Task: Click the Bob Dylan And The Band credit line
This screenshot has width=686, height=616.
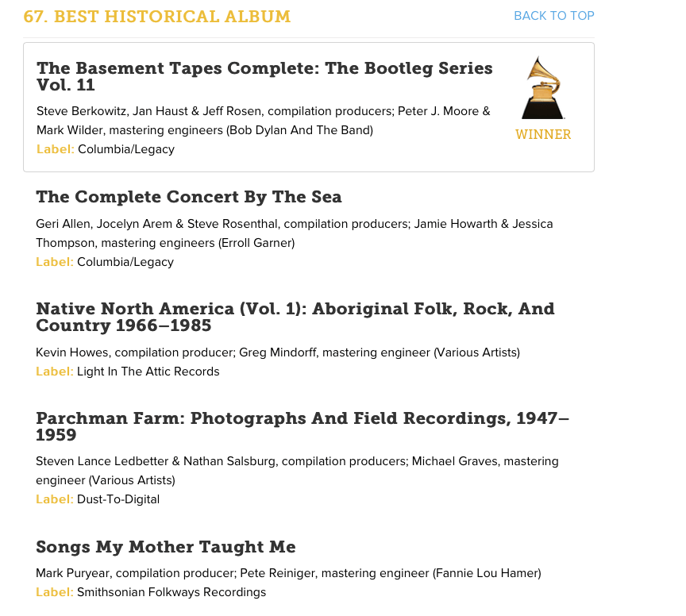Action: [x=205, y=130]
